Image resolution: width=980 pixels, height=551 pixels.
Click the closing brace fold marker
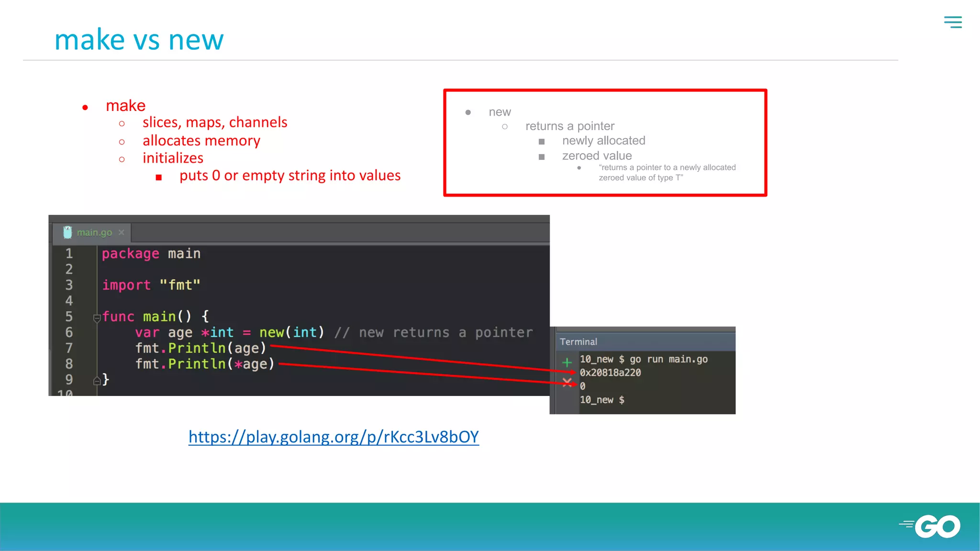97,380
